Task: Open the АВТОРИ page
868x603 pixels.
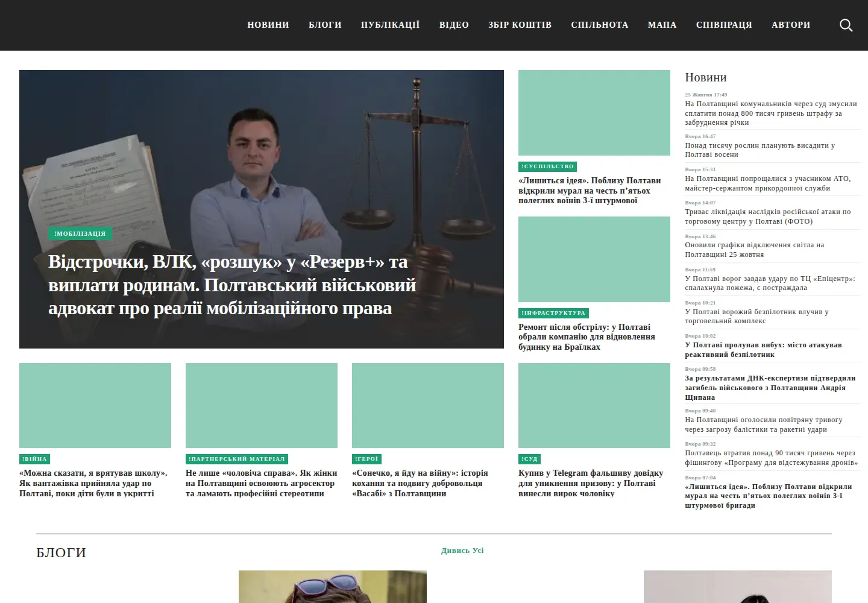Action: point(791,25)
